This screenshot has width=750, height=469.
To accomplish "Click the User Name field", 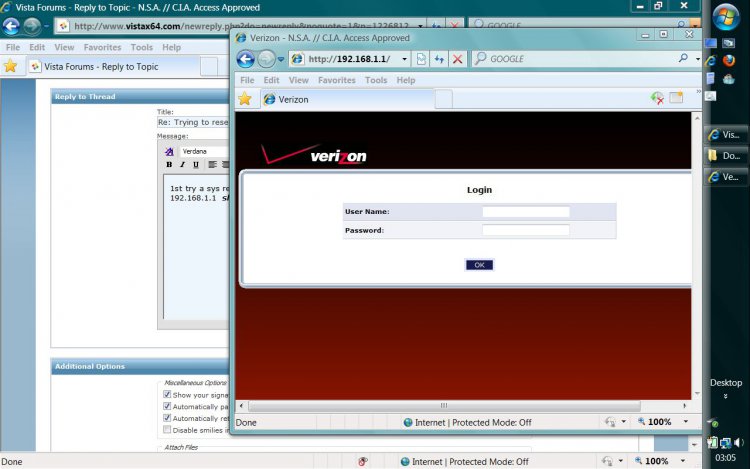I will (526, 212).
